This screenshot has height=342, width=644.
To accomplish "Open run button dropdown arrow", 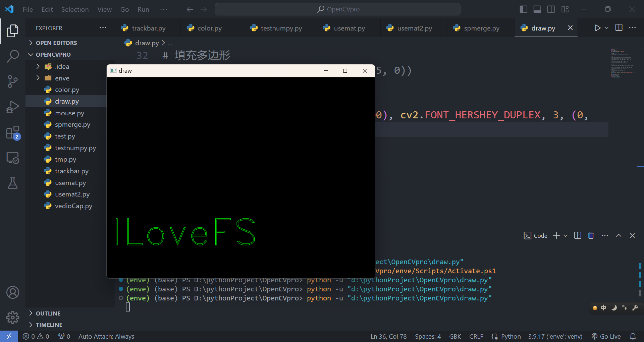I will click(606, 28).
